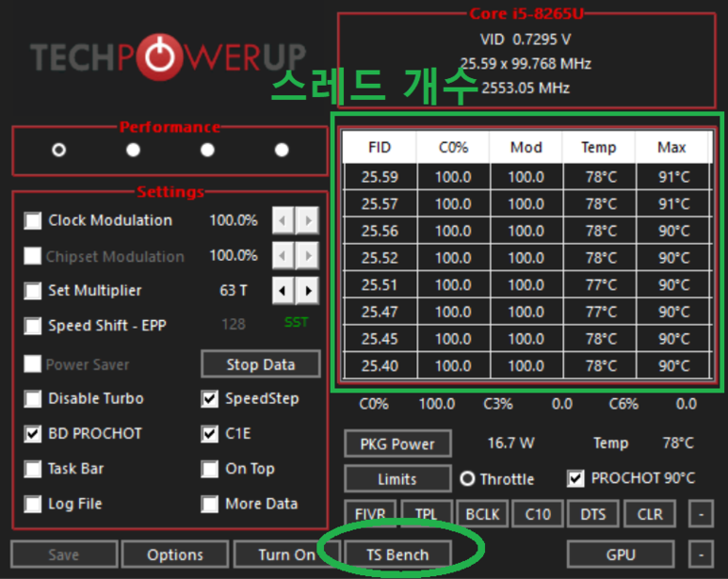Screen dimensions: 728x579
Task: Click the Turn On button
Action: tap(286, 554)
